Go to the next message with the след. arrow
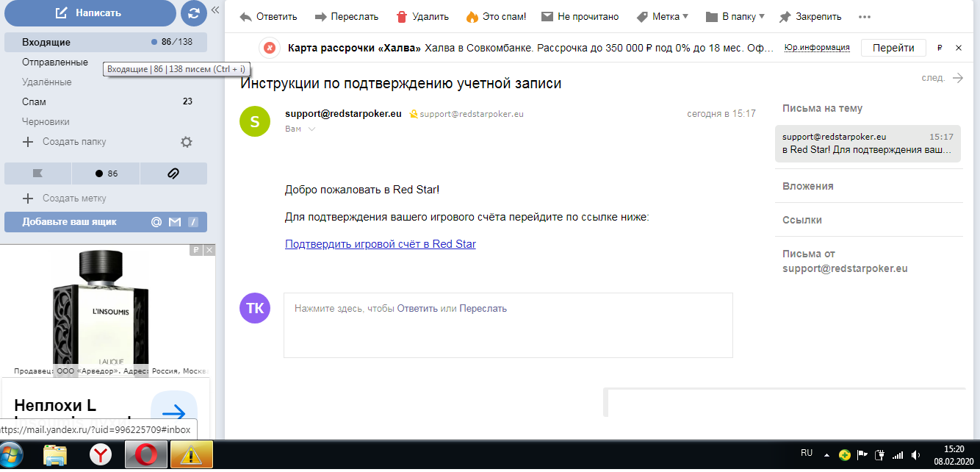The height and width of the screenshot is (472, 980). [943, 78]
